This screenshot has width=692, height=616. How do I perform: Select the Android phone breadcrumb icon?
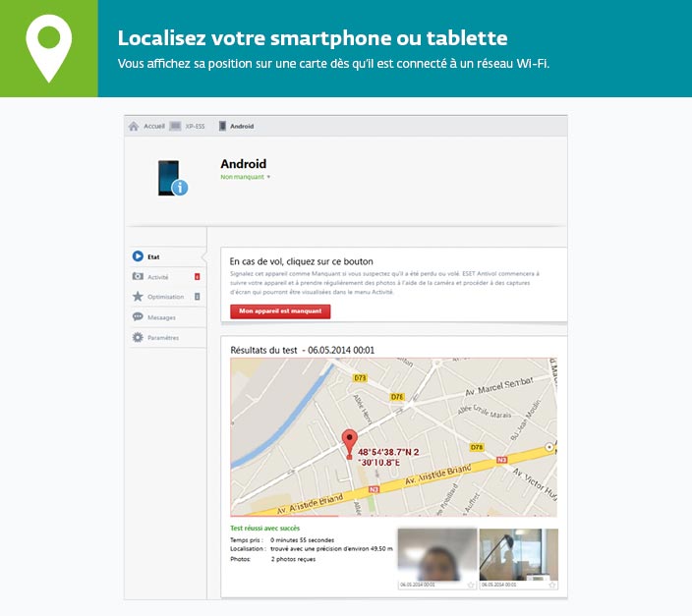(x=223, y=126)
